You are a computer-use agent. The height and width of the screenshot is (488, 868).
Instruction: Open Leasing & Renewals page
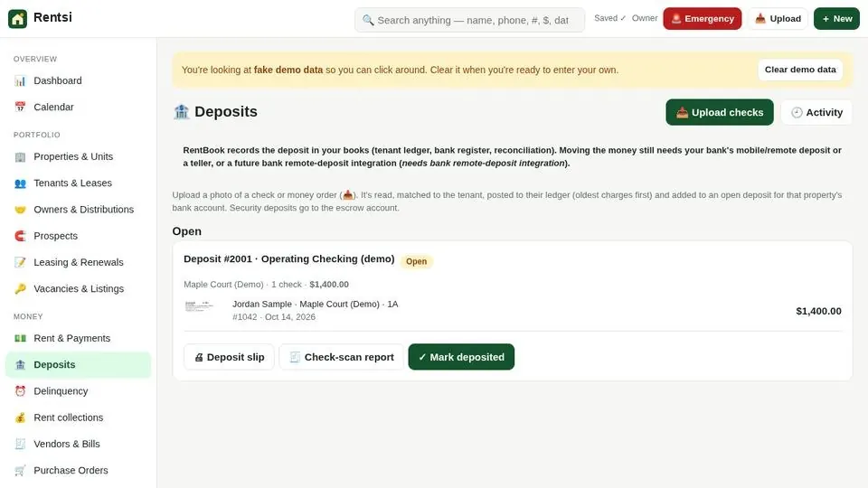(x=78, y=262)
